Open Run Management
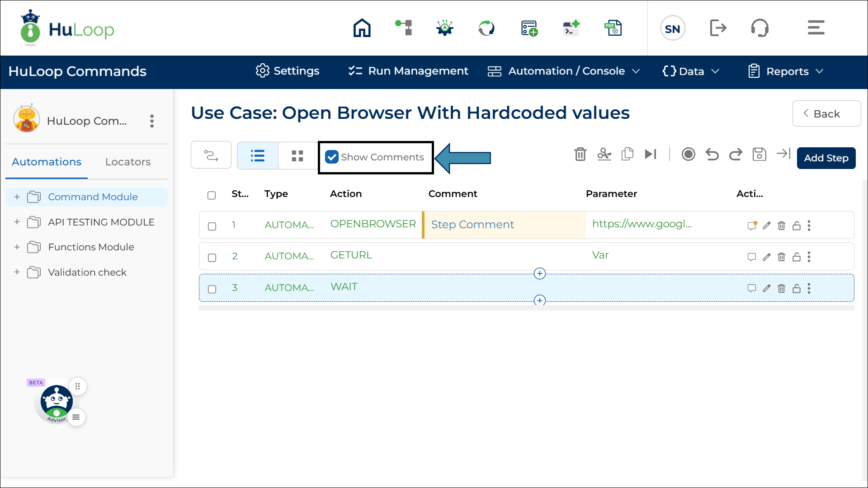 (x=408, y=71)
